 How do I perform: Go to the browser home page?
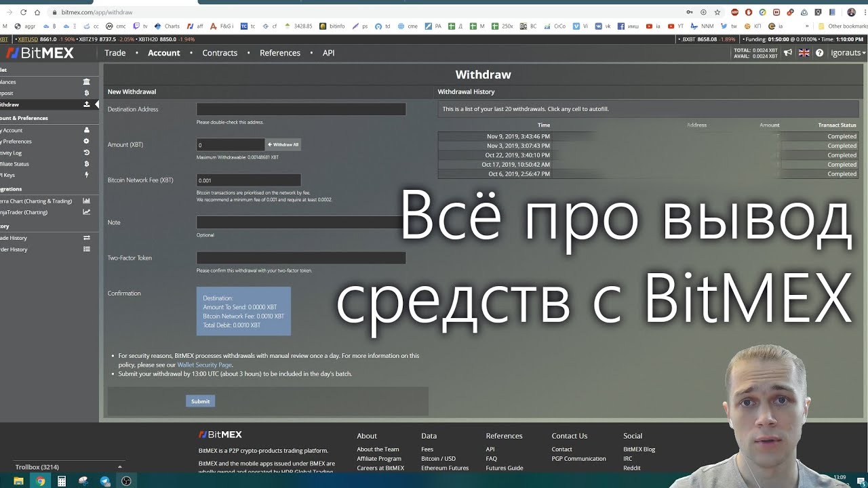(37, 12)
